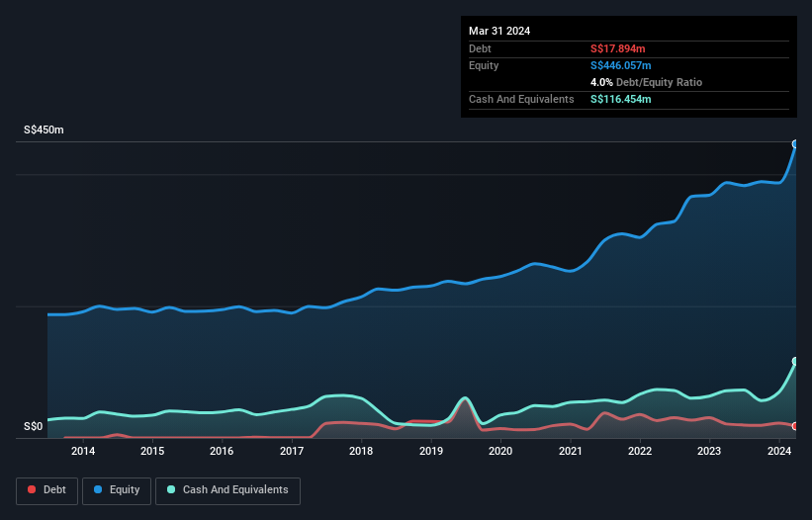Click the S$450m y-axis label
Viewport: 812px width, 520px height.
pyautogui.click(x=44, y=130)
